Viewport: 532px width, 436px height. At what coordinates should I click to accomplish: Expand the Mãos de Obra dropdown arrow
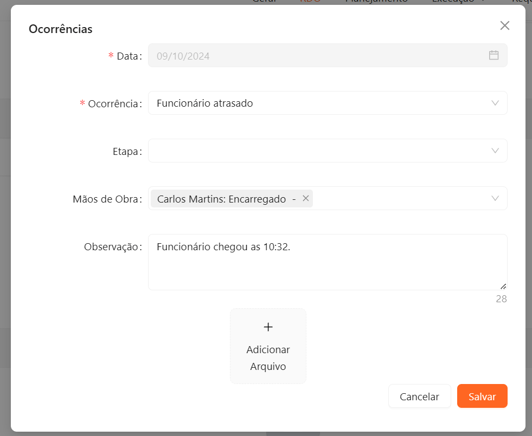coord(495,198)
